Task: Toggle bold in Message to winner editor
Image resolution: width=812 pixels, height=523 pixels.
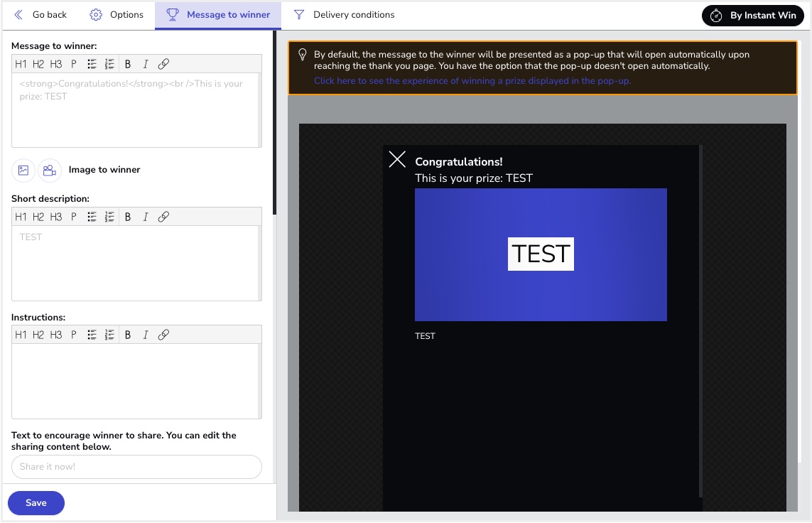Action: (128, 64)
